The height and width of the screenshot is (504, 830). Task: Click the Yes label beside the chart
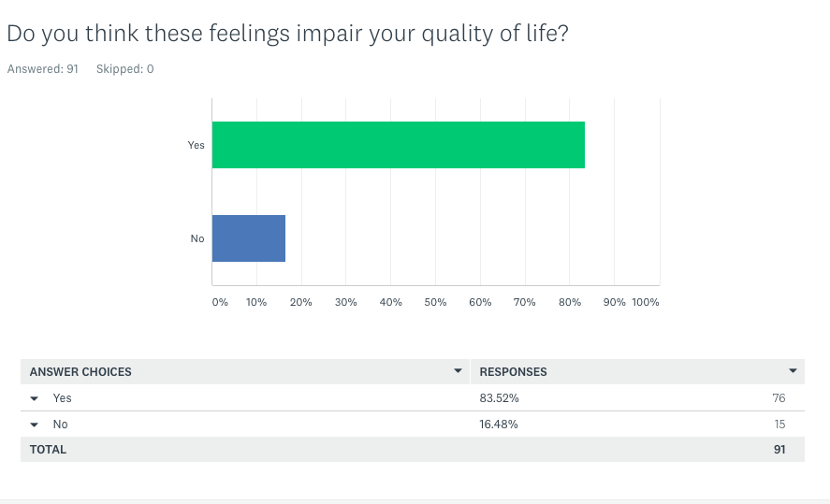[197, 145]
